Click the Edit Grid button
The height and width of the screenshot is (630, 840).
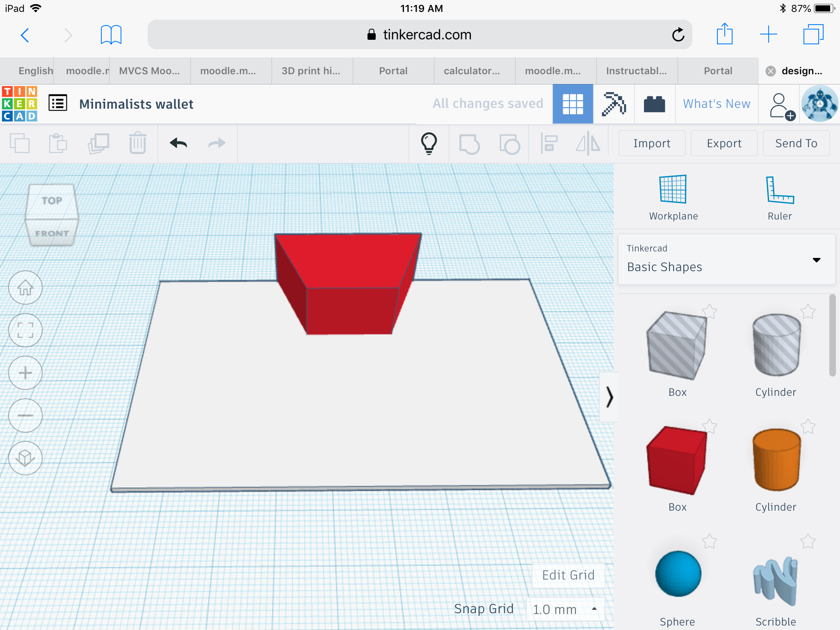point(568,575)
